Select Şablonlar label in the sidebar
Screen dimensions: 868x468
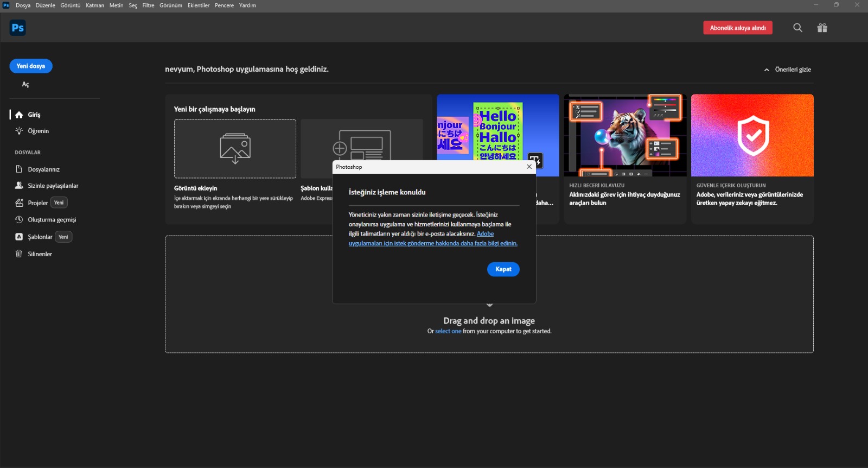pos(40,237)
